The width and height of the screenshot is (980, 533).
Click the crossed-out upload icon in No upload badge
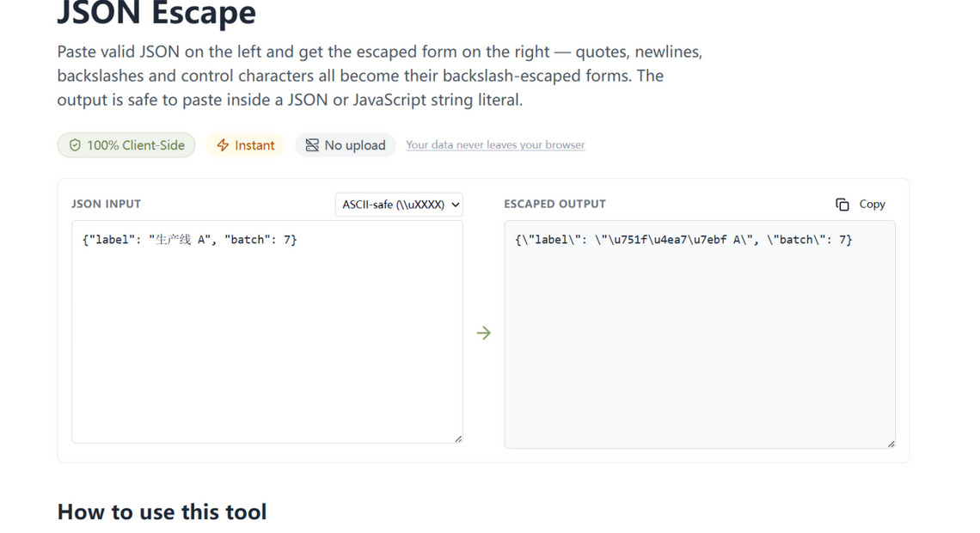click(x=312, y=145)
